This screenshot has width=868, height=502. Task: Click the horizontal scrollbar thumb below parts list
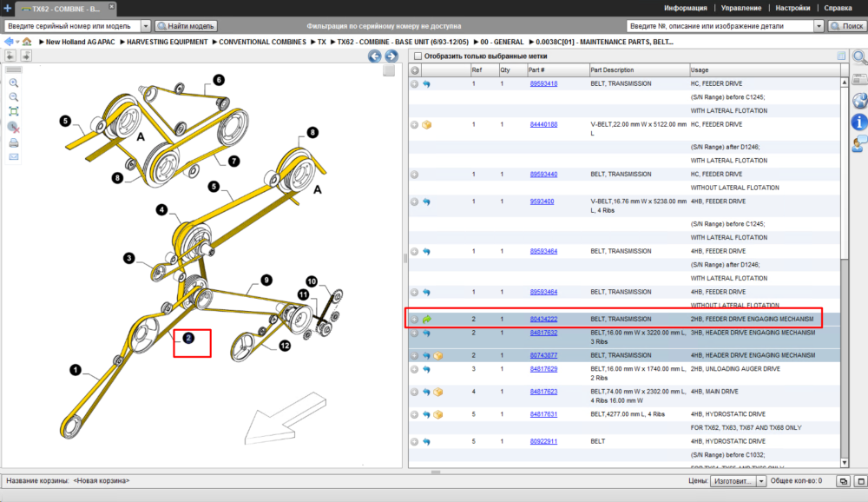tap(436, 472)
